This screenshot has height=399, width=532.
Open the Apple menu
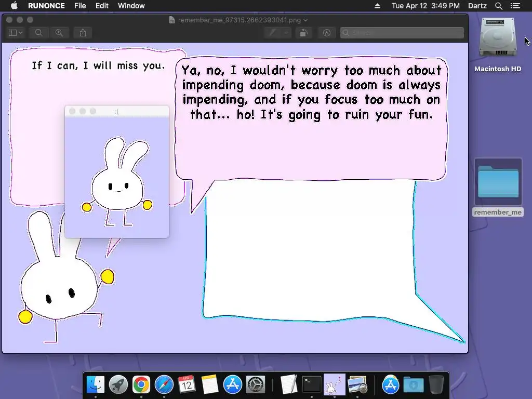pyautogui.click(x=14, y=6)
